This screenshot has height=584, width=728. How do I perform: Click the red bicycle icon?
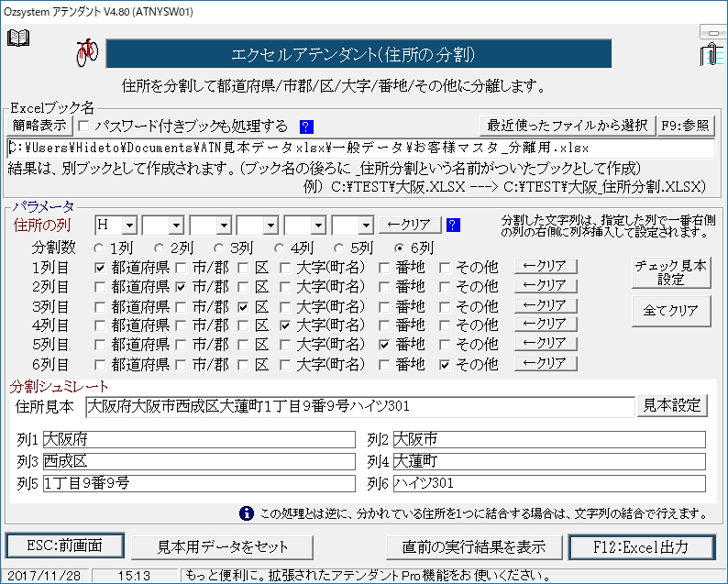[87, 52]
